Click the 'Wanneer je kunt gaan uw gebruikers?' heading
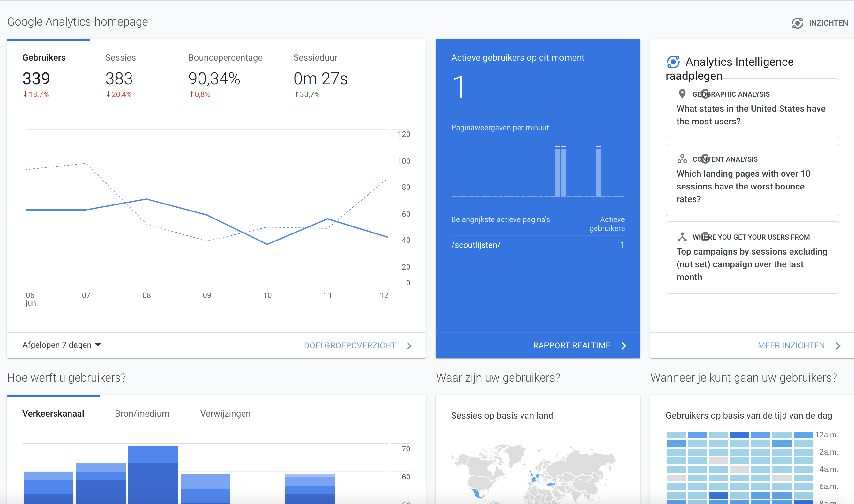Image resolution: width=854 pixels, height=504 pixels. coord(744,378)
